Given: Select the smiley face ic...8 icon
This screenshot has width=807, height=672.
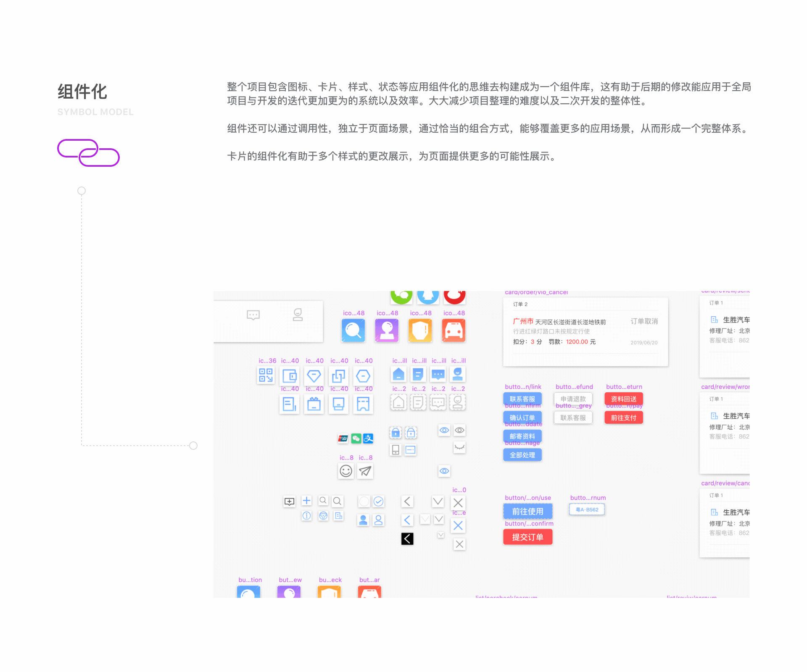Looking at the screenshot, I should pos(345,471).
